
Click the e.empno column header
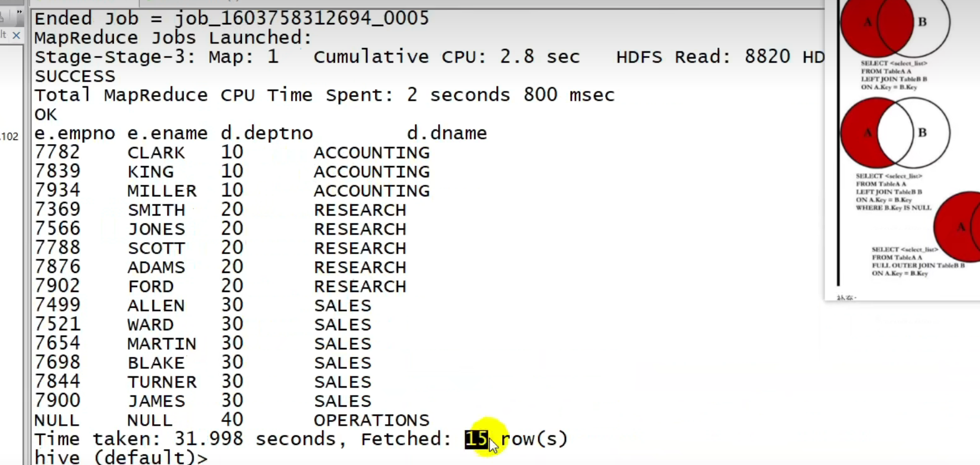pos(75,134)
